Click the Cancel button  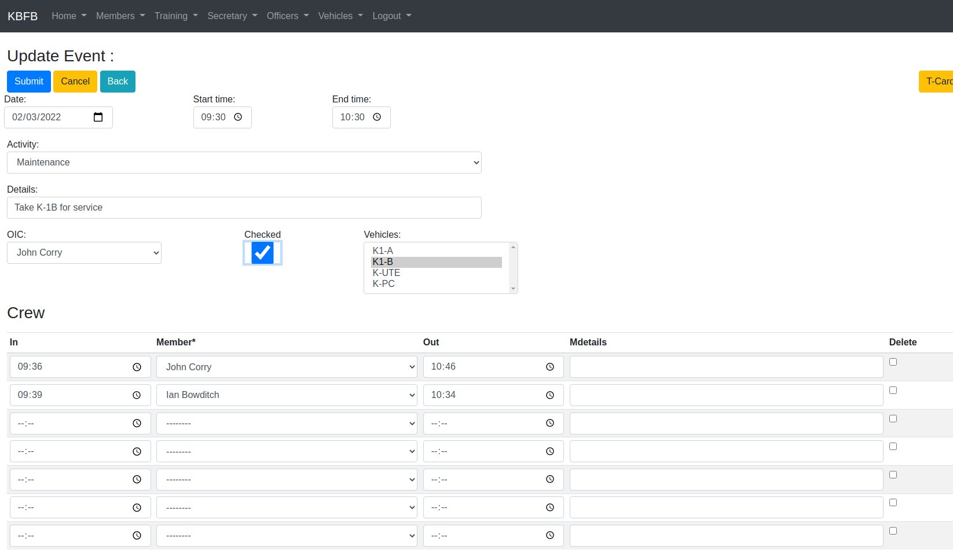click(x=75, y=82)
